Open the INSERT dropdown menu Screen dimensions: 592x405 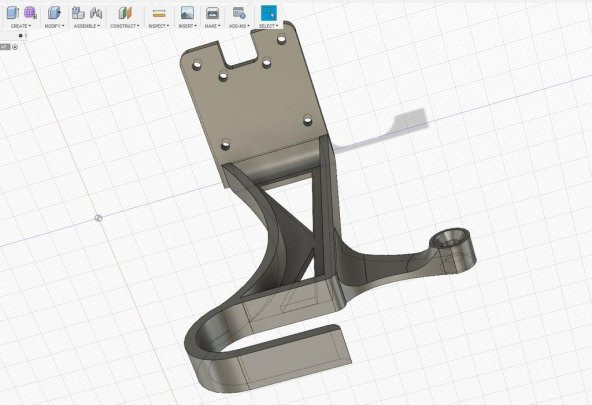tap(187, 26)
